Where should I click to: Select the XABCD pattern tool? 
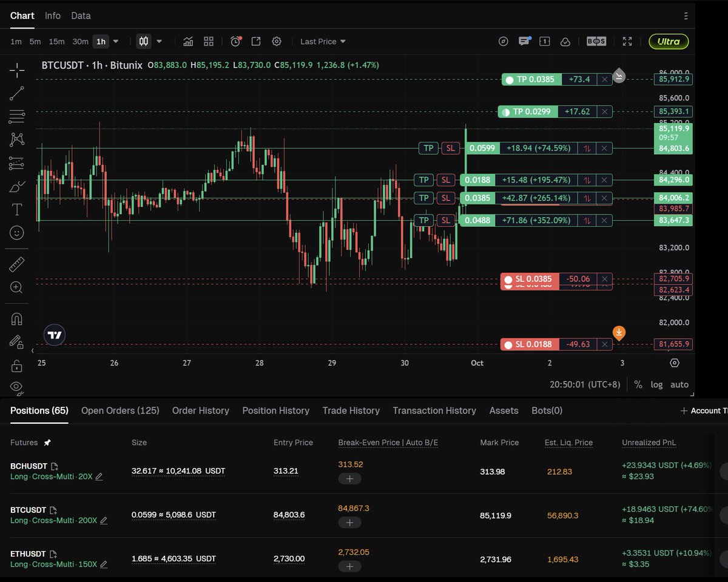(x=17, y=139)
